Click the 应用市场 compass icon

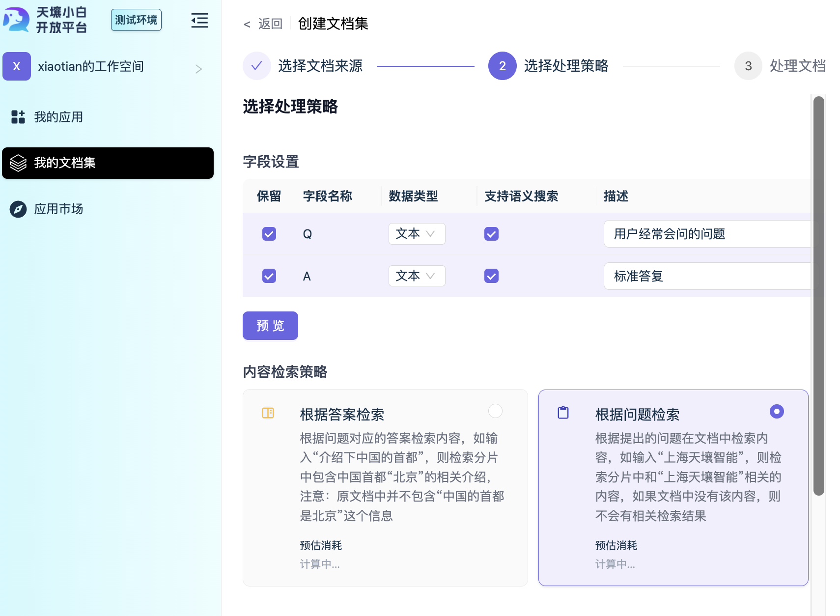18,209
